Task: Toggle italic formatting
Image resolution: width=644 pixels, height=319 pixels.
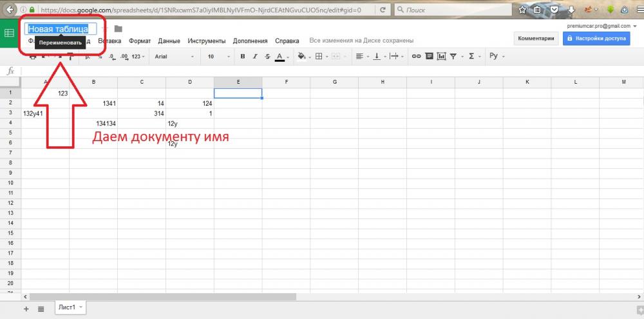Action: pyautogui.click(x=255, y=57)
